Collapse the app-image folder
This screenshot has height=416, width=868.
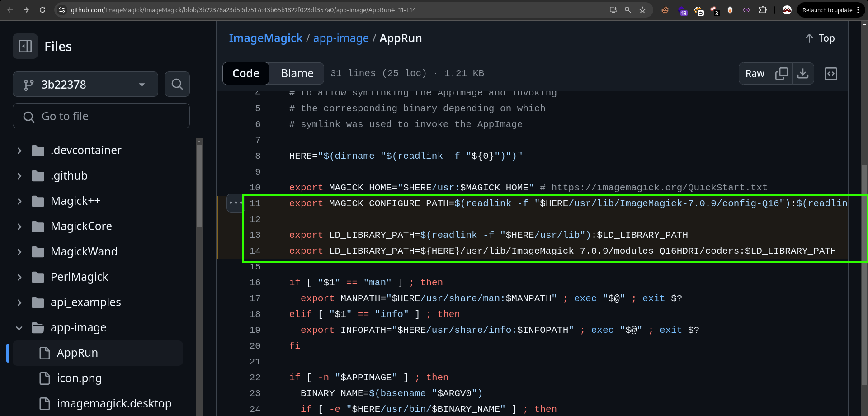19,328
